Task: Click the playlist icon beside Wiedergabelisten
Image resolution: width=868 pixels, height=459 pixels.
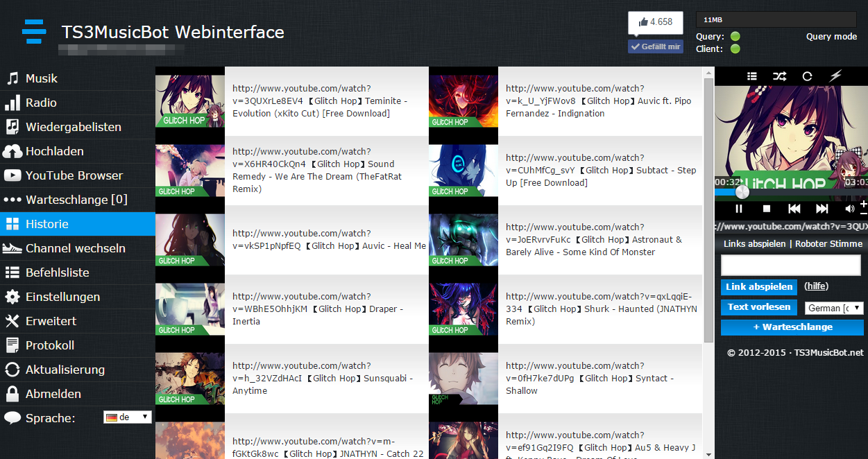Action: (12, 127)
